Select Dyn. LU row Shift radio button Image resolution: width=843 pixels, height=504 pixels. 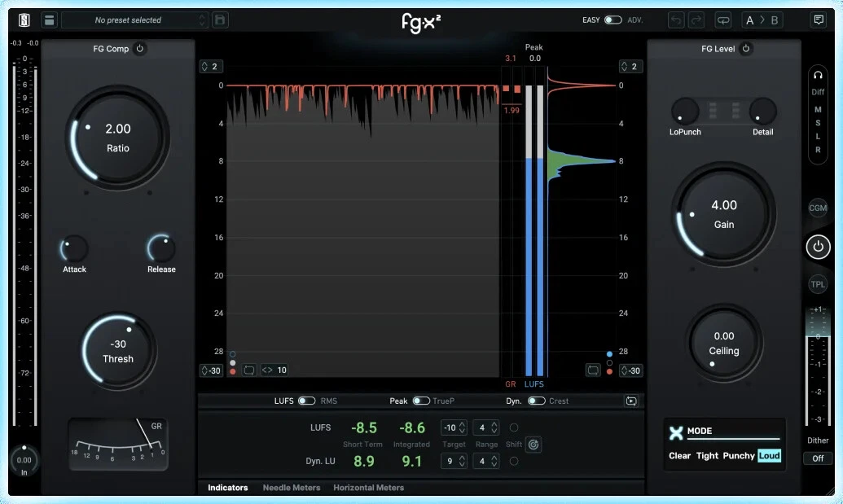(x=514, y=461)
